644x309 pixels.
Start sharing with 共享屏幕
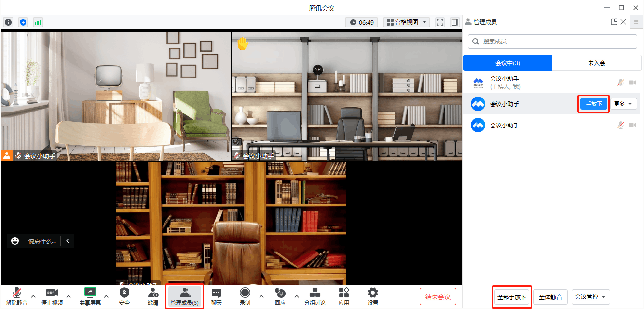[x=90, y=296]
